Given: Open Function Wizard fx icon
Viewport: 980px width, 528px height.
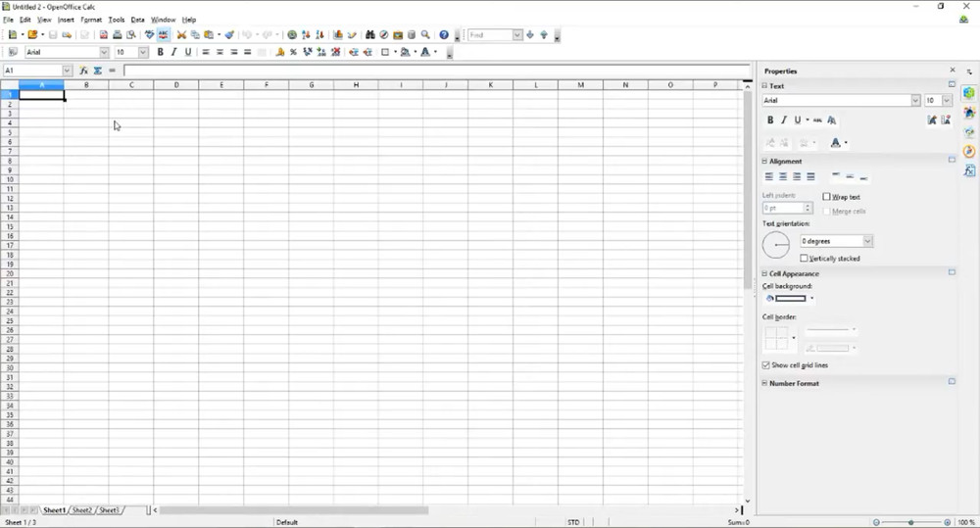Looking at the screenshot, I should coord(83,71).
